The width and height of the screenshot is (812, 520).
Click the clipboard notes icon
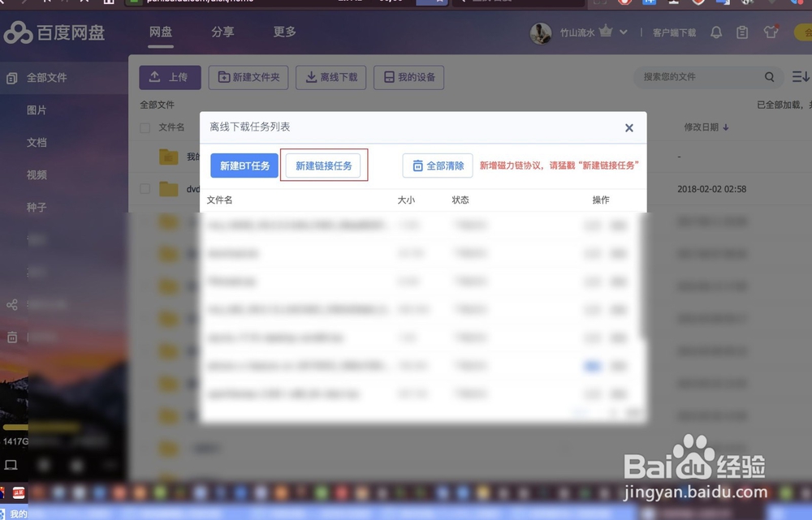[742, 32]
